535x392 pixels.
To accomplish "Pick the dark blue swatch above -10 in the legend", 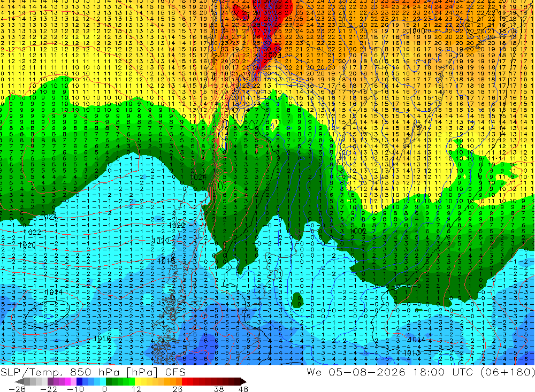I will click(80, 381).
